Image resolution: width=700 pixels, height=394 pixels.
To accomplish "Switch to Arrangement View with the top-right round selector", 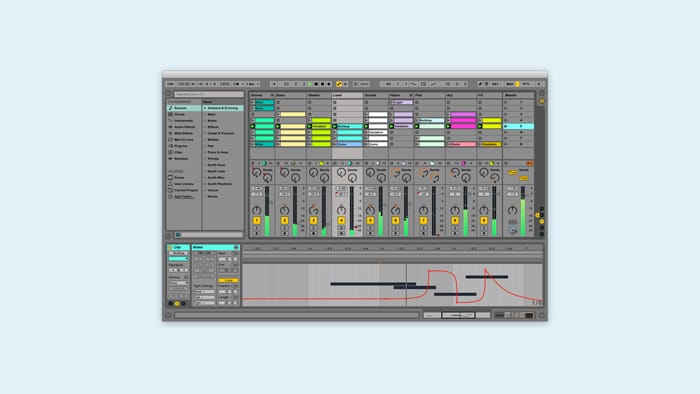I will point(542,93).
